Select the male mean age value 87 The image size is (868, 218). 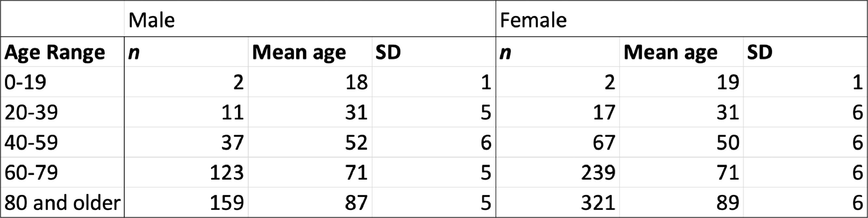[356, 203]
